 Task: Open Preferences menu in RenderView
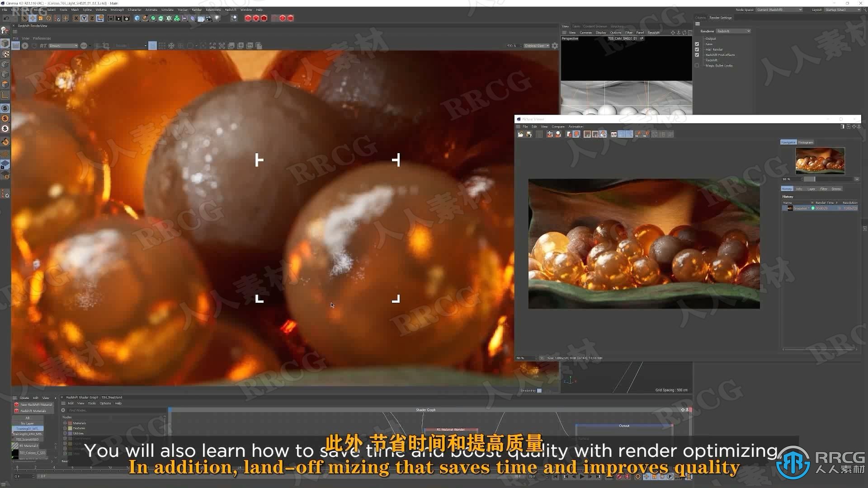pos(42,38)
